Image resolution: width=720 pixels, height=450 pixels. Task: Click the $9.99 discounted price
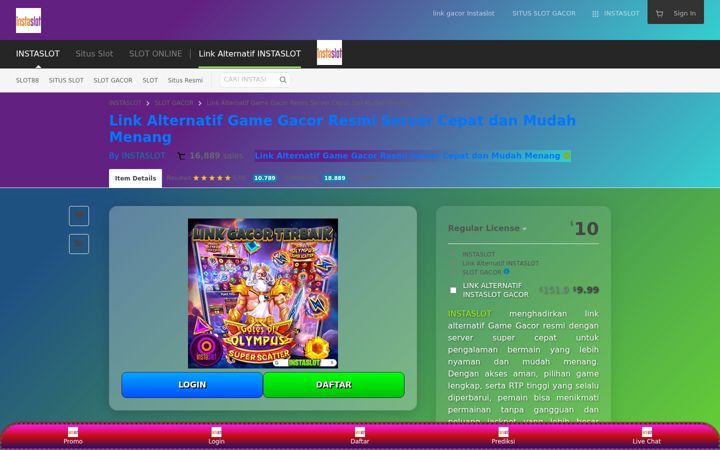click(586, 290)
